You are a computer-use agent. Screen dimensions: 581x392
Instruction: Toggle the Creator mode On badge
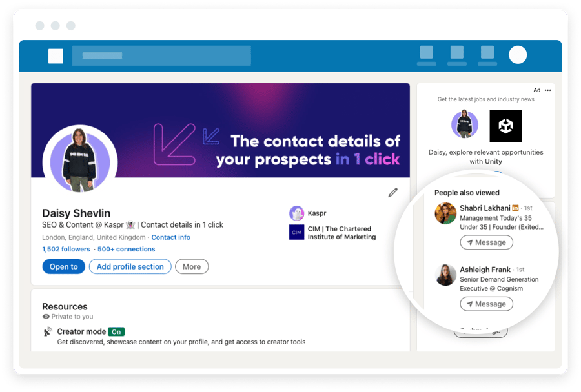click(116, 331)
